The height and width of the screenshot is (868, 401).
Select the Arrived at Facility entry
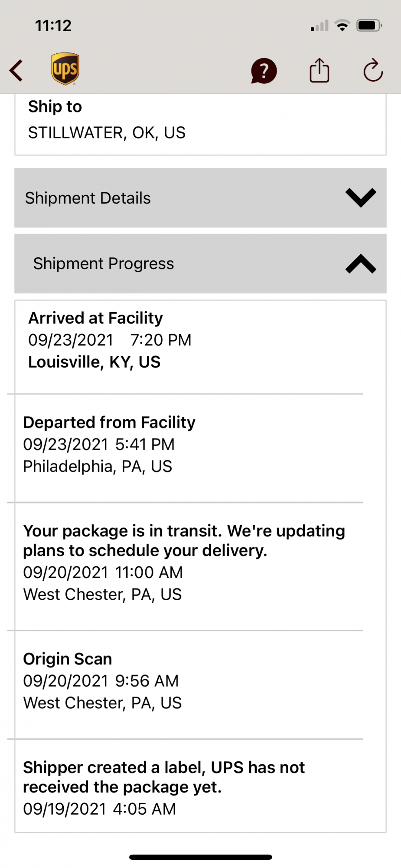pyautogui.click(x=189, y=346)
